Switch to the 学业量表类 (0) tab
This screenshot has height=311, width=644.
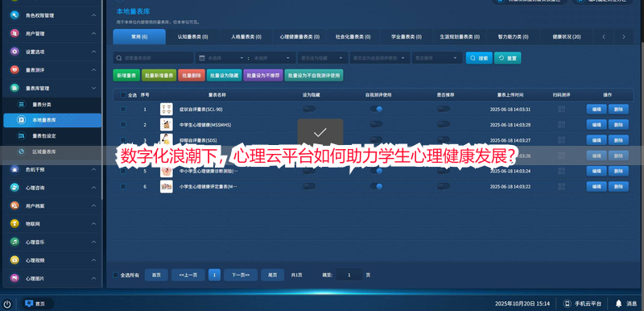coord(407,36)
